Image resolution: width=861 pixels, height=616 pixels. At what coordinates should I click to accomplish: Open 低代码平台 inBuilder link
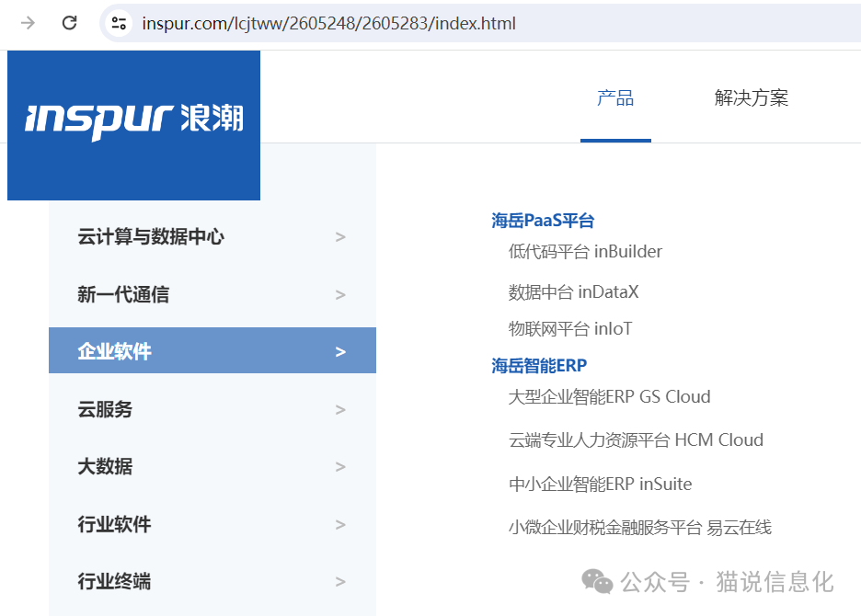[585, 251]
